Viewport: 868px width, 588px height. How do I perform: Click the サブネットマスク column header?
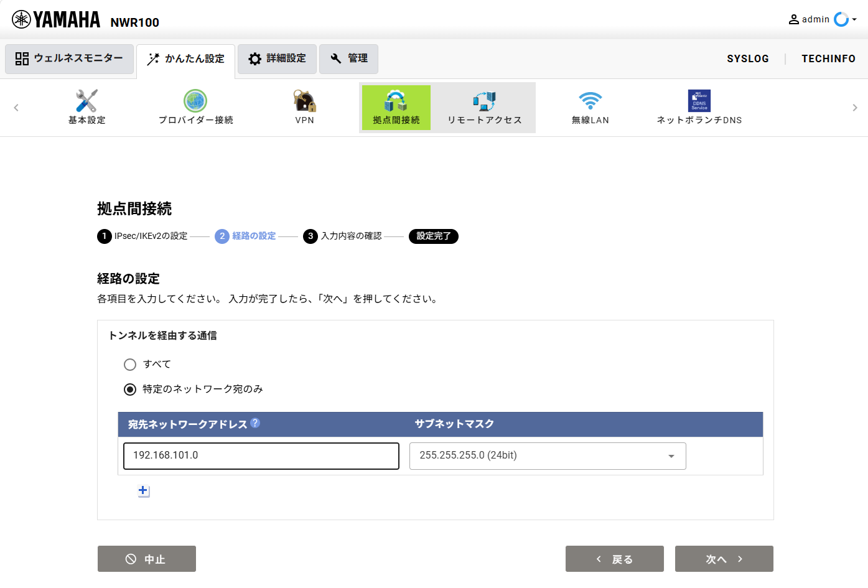tap(454, 424)
